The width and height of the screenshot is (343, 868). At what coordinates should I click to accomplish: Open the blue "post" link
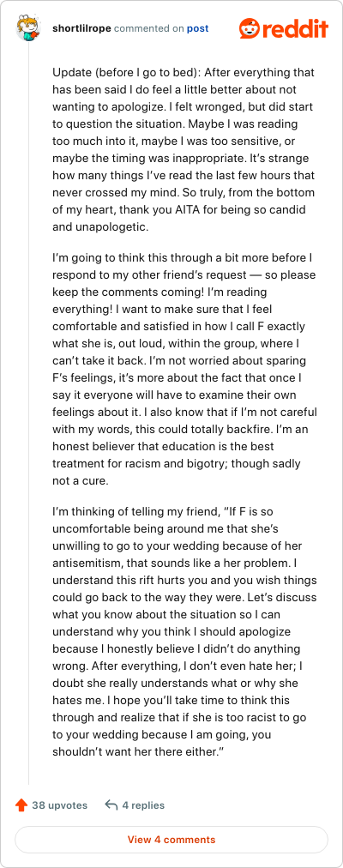[197, 28]
